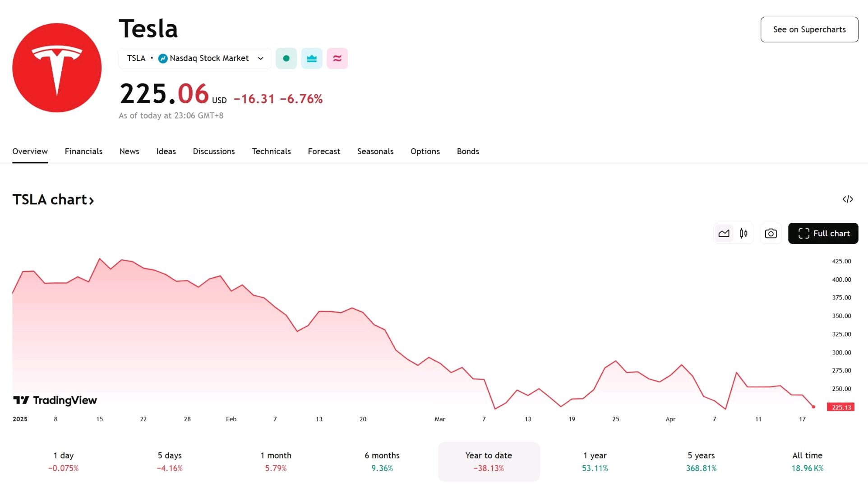Switch to the Technicals tab
Screen dimensions: 868x487
271,152
